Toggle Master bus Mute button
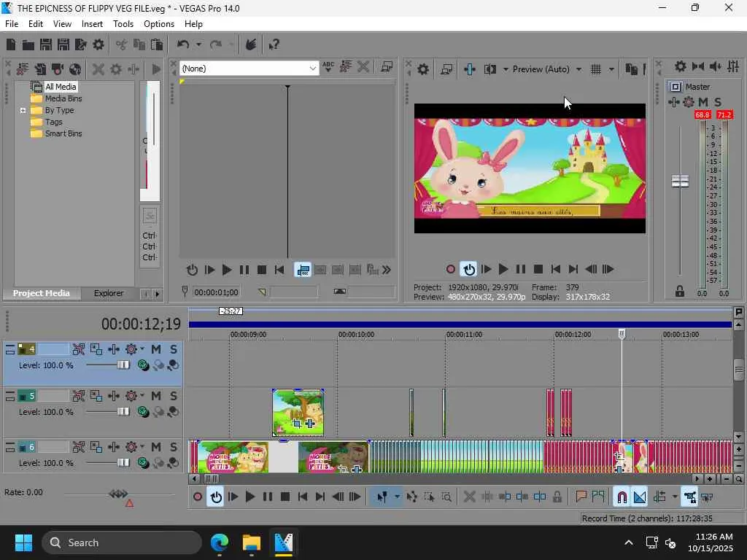Image resolution: width=747 pixels, height=560 pixels. tap(703, 102)
